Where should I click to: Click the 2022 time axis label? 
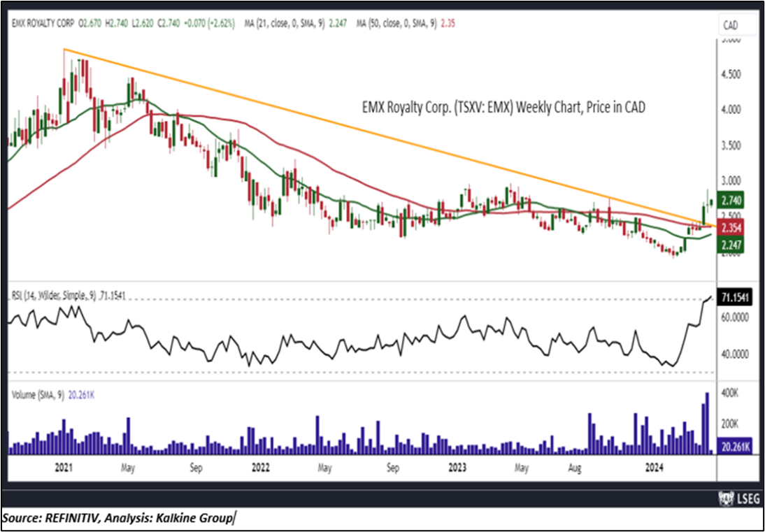[x=261, y=468]
